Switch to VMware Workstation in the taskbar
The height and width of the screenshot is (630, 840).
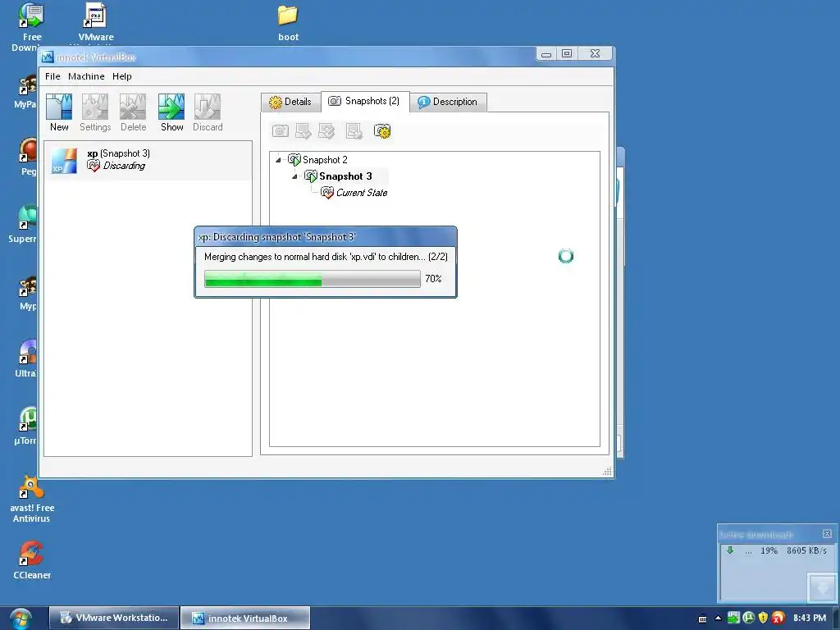point(113,618)
